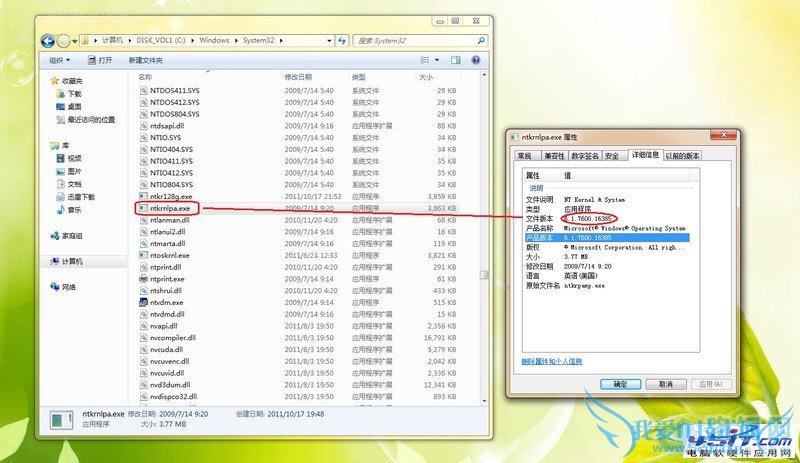Viewport: 800px width, 463px height.
Task: Select file ntkrnlpa.exe in list
Action: 170,208
